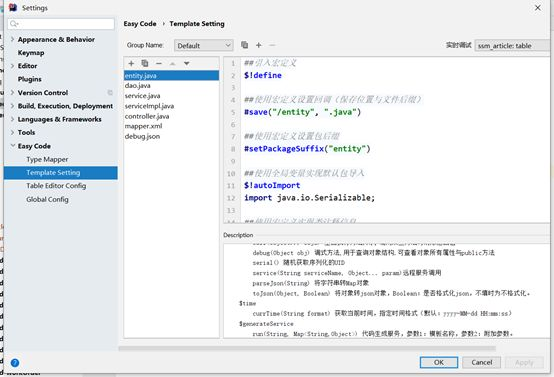Click import java.io.Serializable; line
The width and height of the screenshot is (554, 377).
[310, 198]
